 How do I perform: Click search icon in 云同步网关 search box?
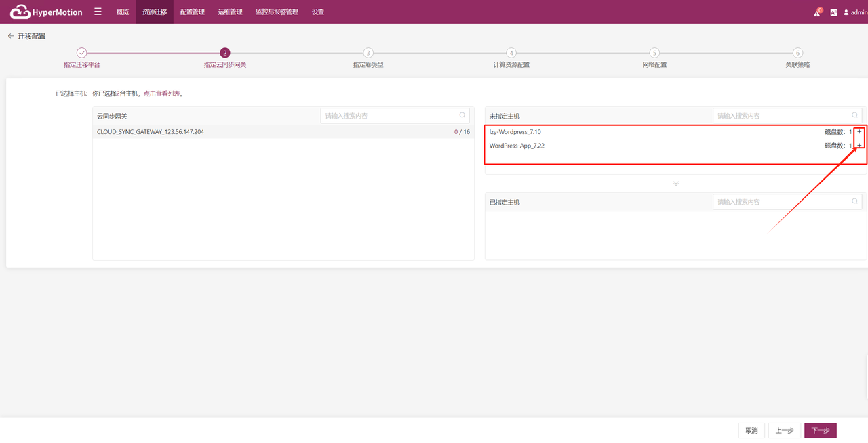pos(462,116)
